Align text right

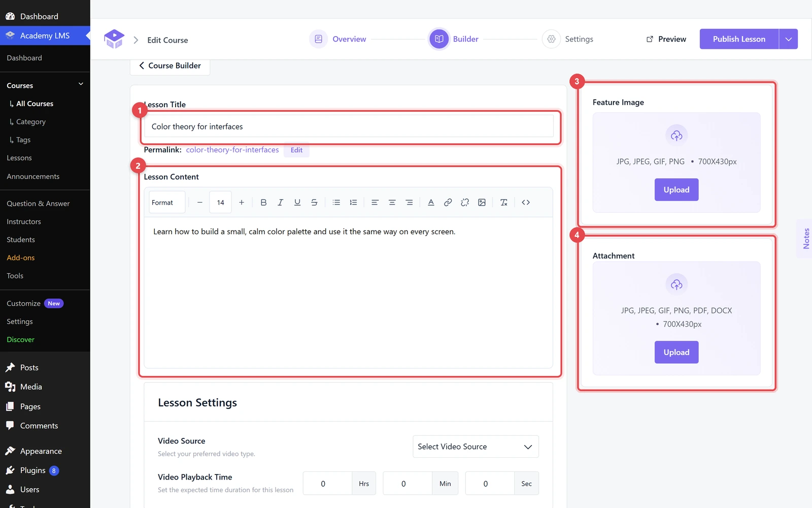pos(409,202)
